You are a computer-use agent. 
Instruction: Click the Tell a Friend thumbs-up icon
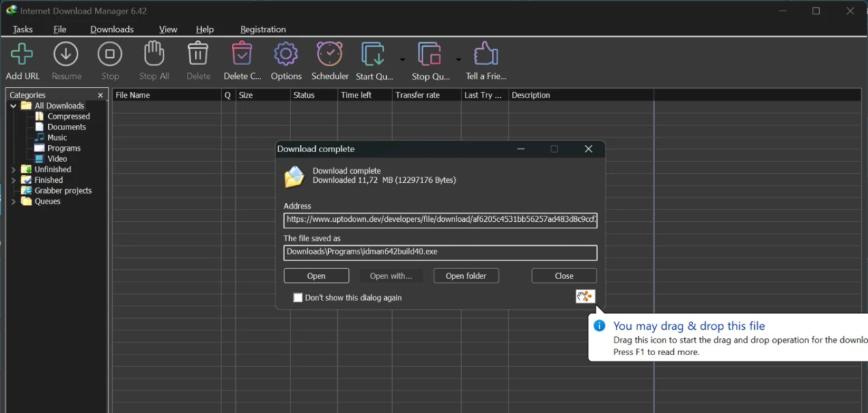[486, 55]
